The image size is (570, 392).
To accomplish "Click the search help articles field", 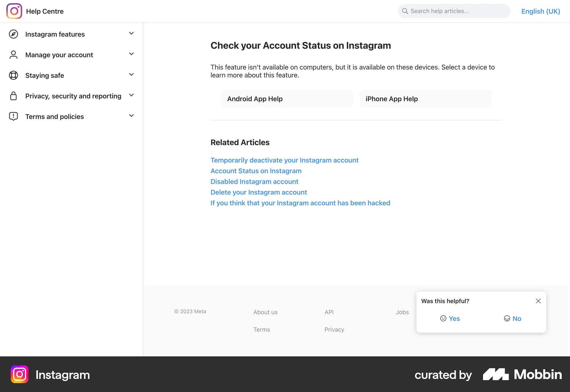I will (x=454, y=11).
